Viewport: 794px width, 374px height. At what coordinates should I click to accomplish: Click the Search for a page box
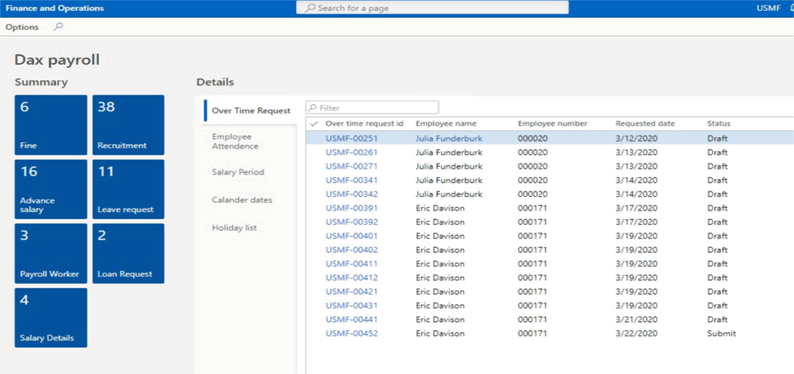(x=432, y=8)
